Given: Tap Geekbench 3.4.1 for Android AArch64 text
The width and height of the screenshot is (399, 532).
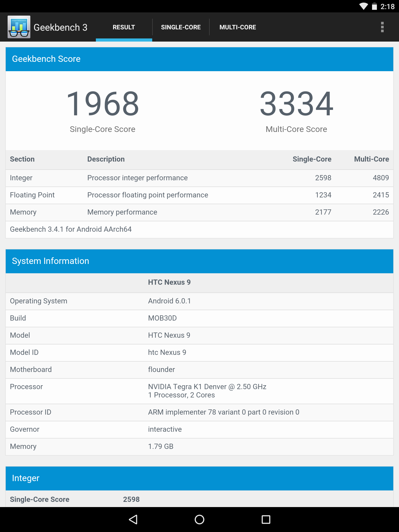Looking at the screenshot, I should pos(71,229).
